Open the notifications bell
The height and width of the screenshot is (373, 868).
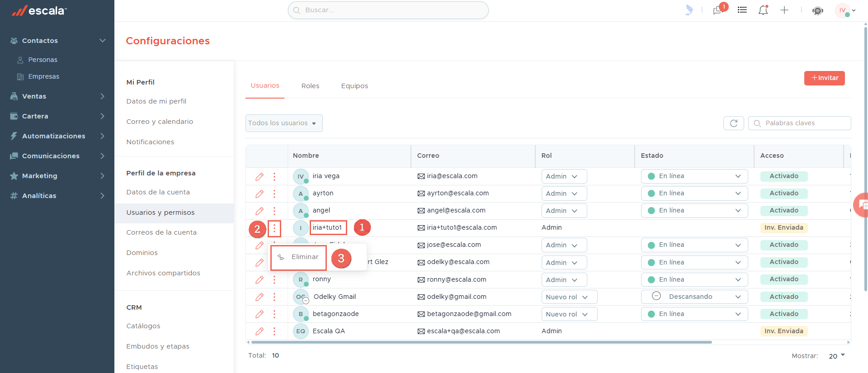763,10
